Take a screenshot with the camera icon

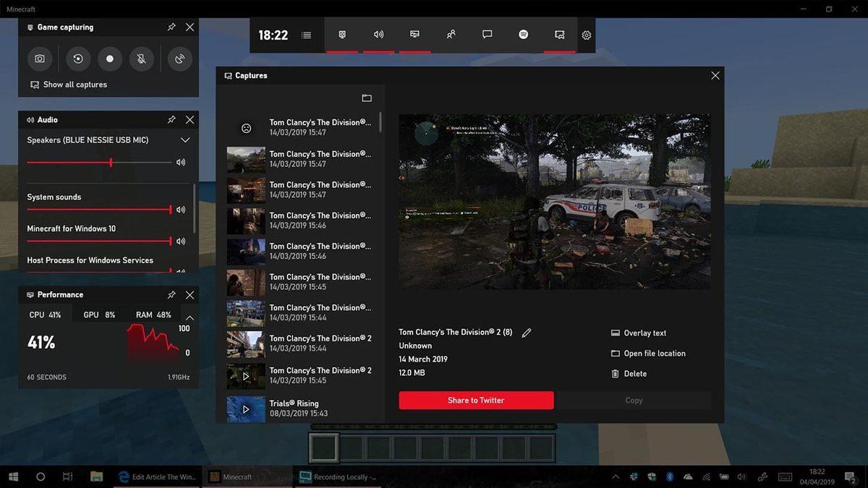click(x=40, y=59)
